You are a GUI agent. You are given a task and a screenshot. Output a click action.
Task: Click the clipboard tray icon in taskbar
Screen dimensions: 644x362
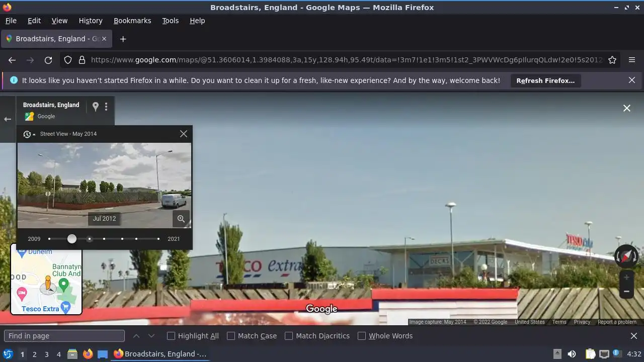pos(590,354)
